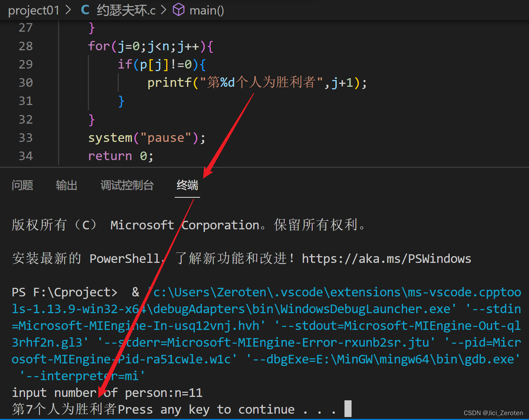Click the blinking terminal cursor block
This screenshot has height=420, width=529.
[348, 408]
